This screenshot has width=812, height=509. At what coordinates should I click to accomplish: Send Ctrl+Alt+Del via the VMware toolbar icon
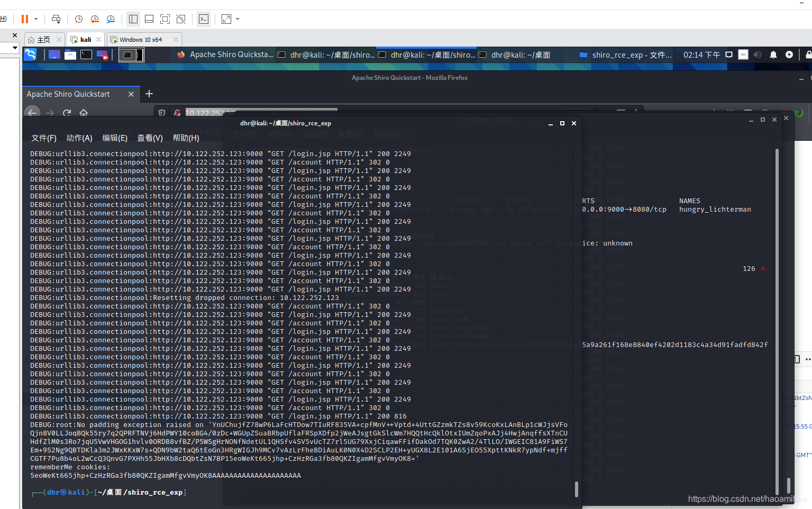click(x=56, y=19)
